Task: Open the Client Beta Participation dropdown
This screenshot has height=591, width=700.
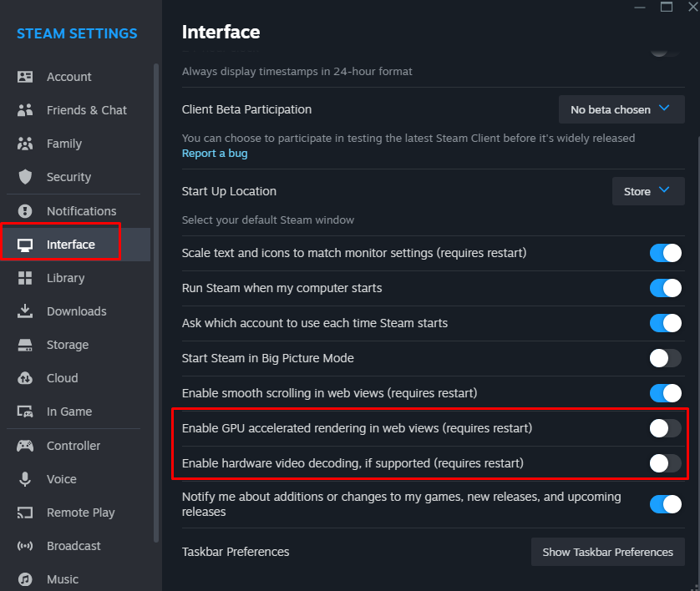Action: click(x=621, y=109)
